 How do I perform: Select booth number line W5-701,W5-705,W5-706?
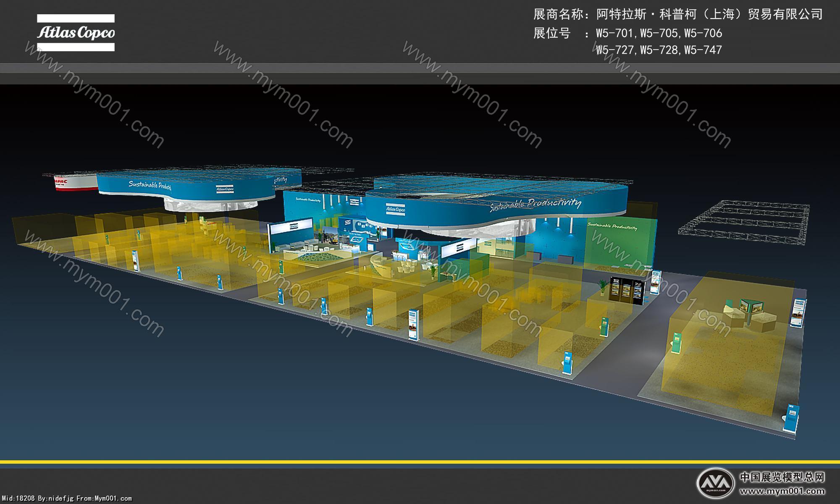(659, 33)
